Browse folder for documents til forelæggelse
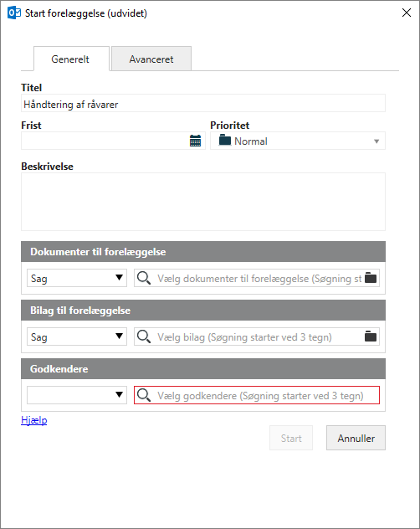 click(371, 278)
